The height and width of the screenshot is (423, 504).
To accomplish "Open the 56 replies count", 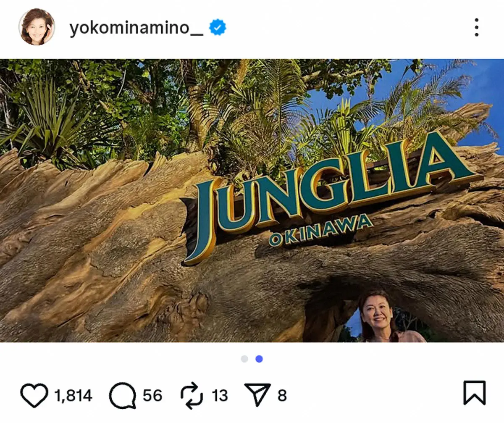I will tap(152, 395).
